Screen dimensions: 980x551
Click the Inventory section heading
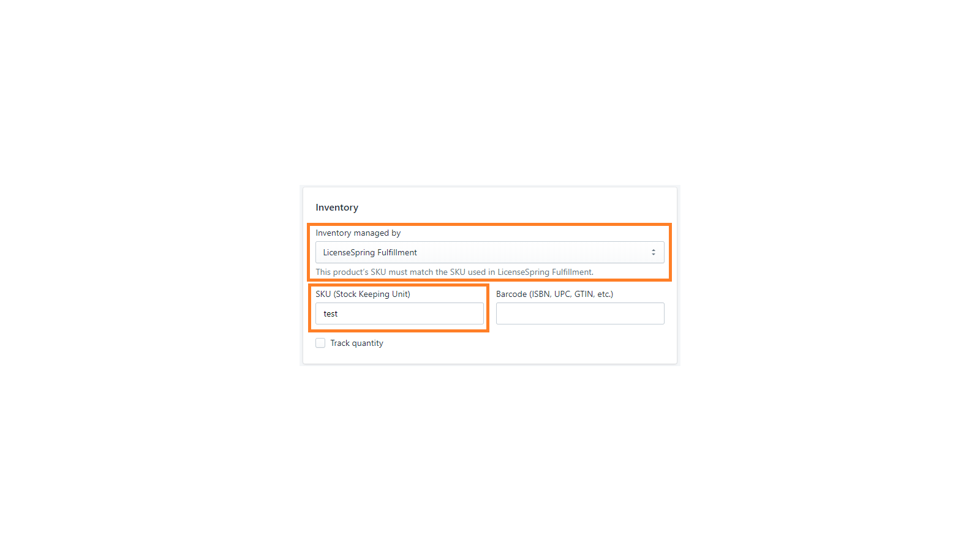337,207
